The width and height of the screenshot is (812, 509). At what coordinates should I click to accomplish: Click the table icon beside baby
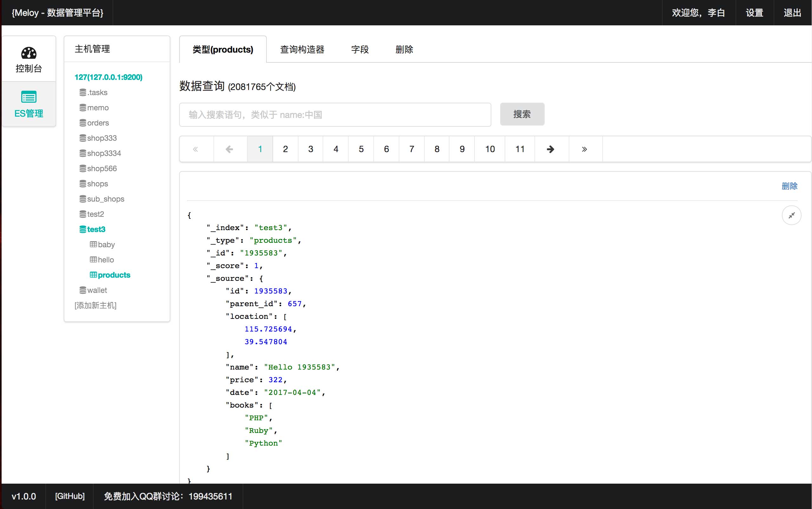click(x=93, y=244)
